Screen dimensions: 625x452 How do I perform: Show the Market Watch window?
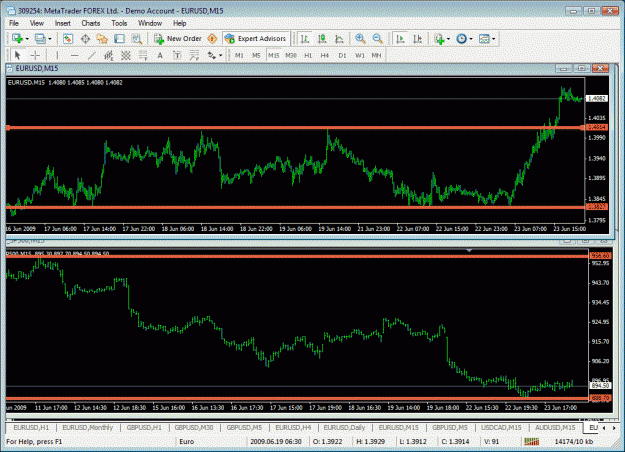pyautogui.click(x=68, y=39)
